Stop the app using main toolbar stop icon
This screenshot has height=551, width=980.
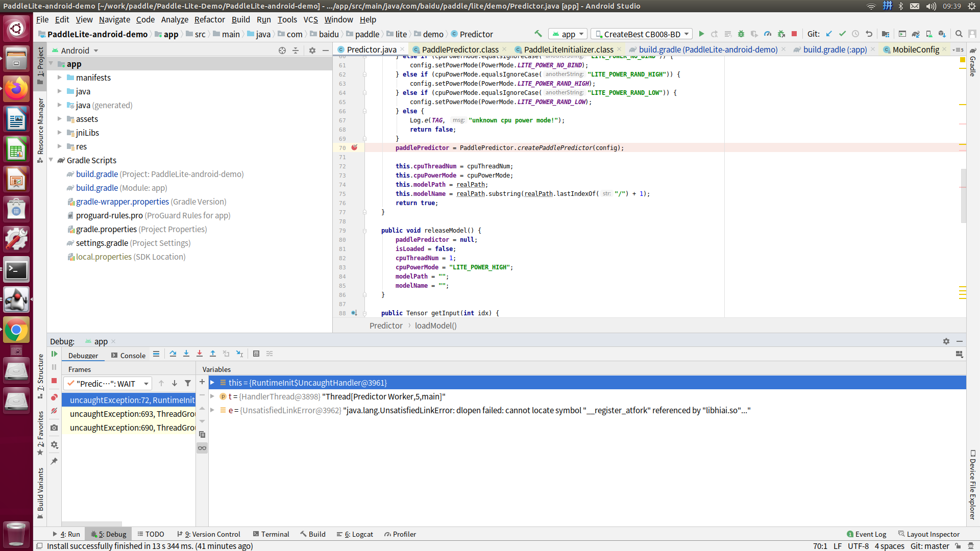[794, 34]
